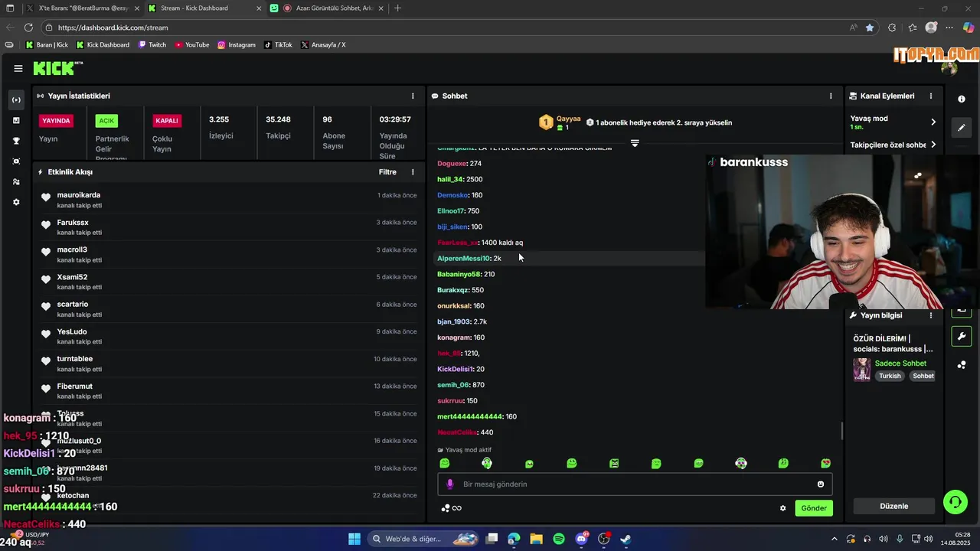Open the analytics chart sidebar icon

[16, 120]
